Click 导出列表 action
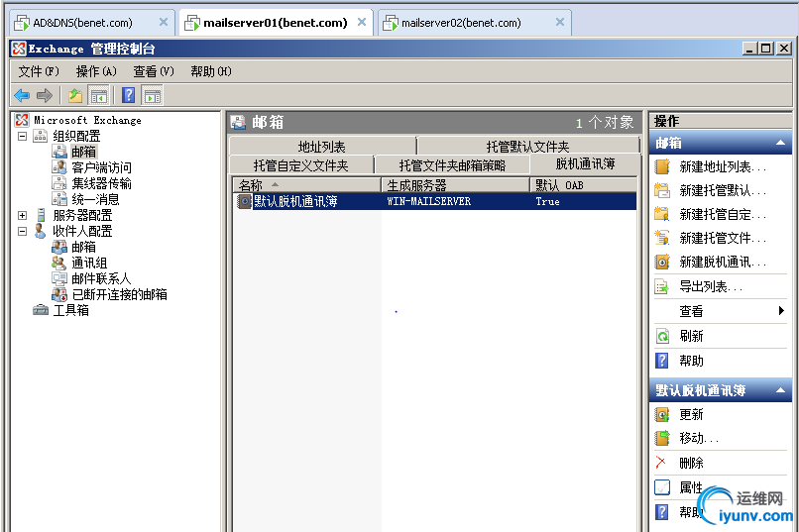 click(711, 286)
